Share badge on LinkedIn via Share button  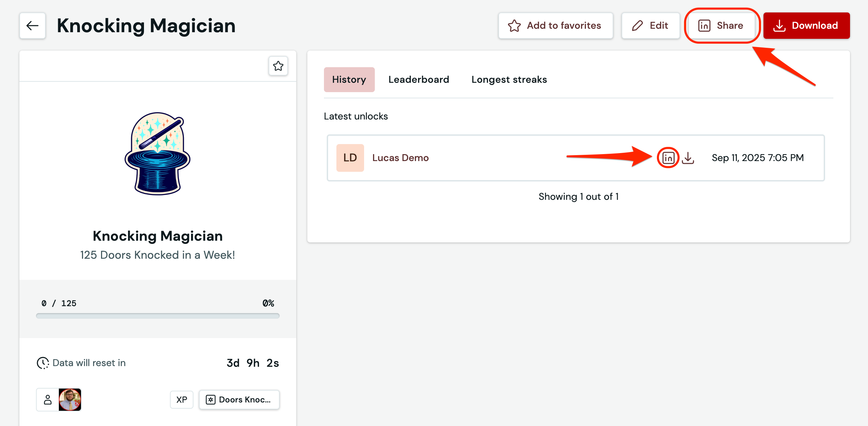721,26
